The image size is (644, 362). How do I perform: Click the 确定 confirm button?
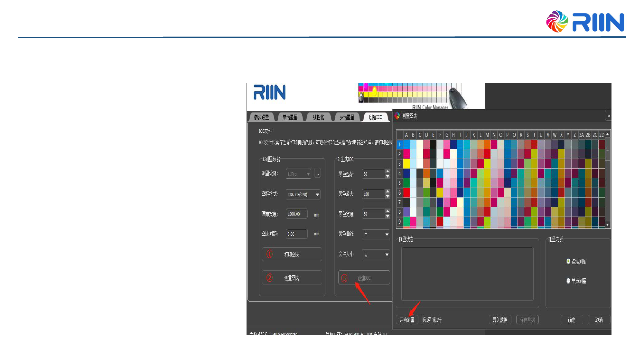click(571, 320)
